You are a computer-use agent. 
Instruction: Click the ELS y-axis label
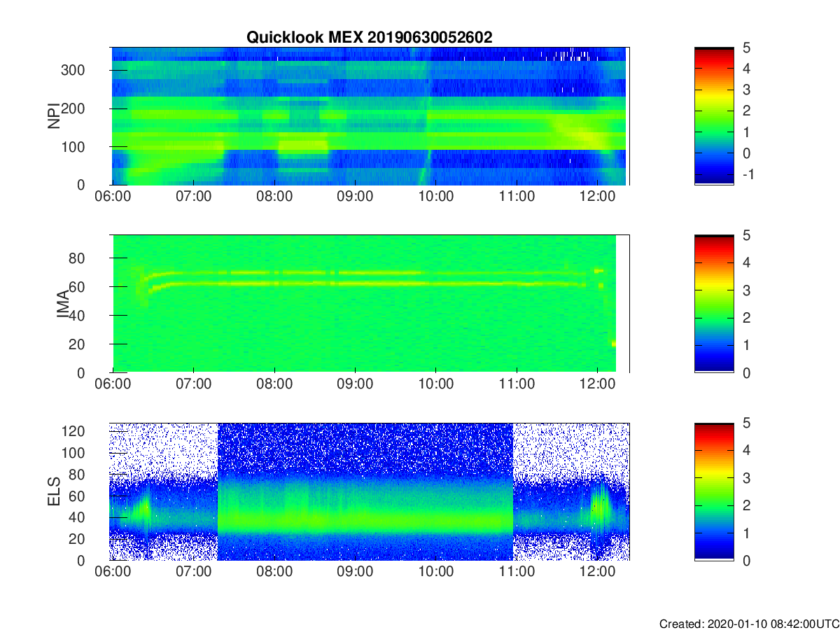[x=53, y=491]
